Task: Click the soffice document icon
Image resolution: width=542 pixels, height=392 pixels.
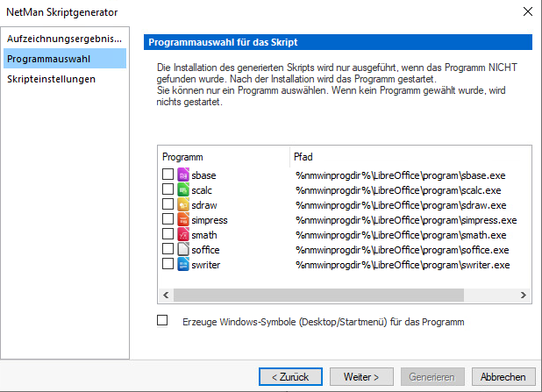Action: click(183, 249)
